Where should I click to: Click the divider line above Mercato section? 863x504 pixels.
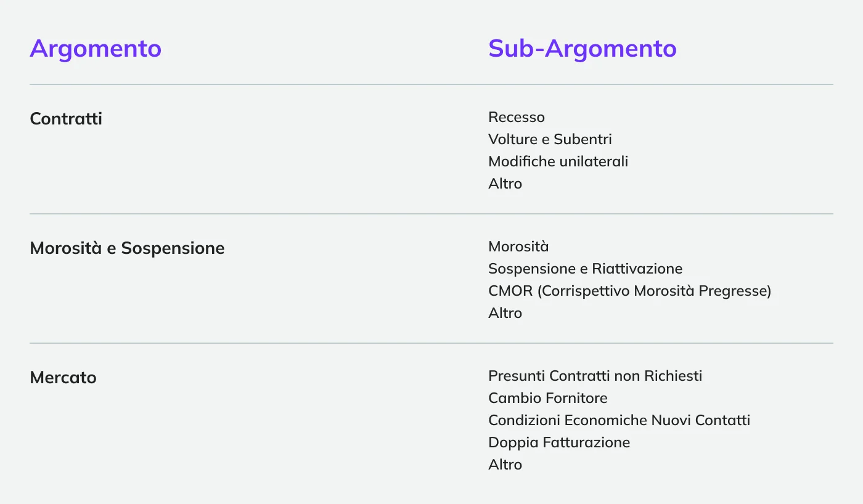click(x=431, y=343)
